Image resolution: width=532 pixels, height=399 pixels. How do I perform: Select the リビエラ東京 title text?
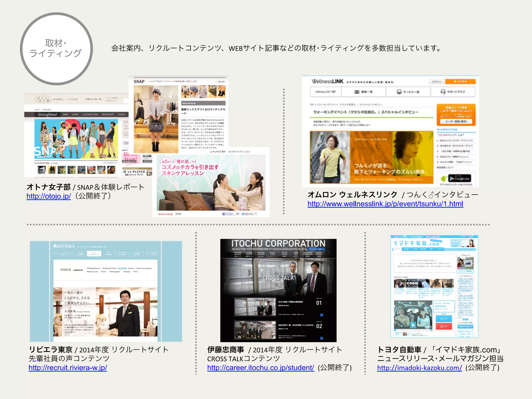[x=51, y=350]
